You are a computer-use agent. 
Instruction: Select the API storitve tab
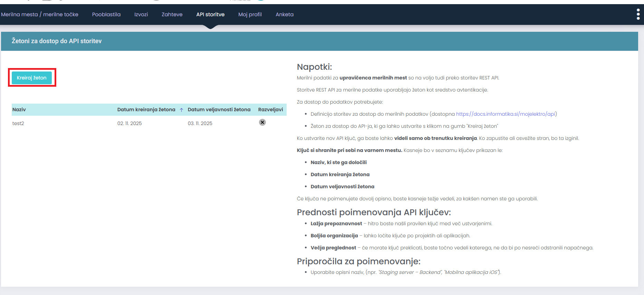(210, 15)
